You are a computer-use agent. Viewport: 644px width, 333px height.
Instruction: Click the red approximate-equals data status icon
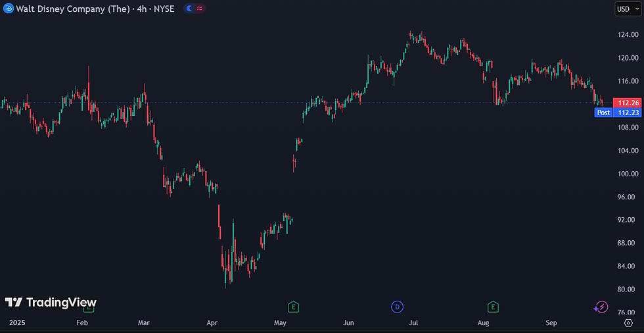pyautogui.click(x=200, y=8)
